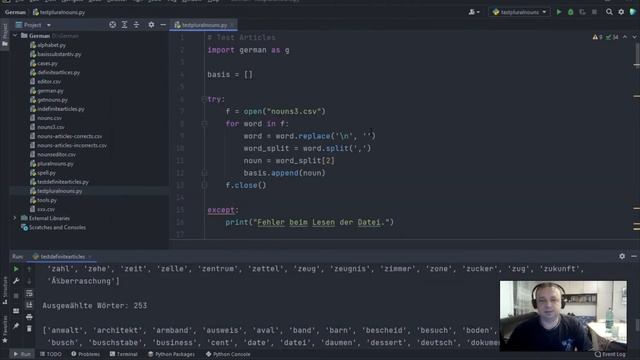The image size is (640, 360).
Task: Expand all in Project panel
Action: click(x=124, y=25)
